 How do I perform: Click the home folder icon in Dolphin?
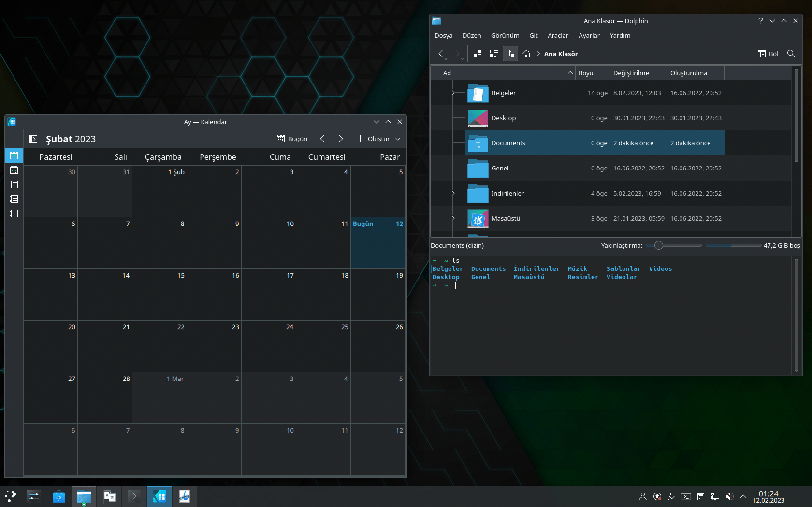click(526, 54)
